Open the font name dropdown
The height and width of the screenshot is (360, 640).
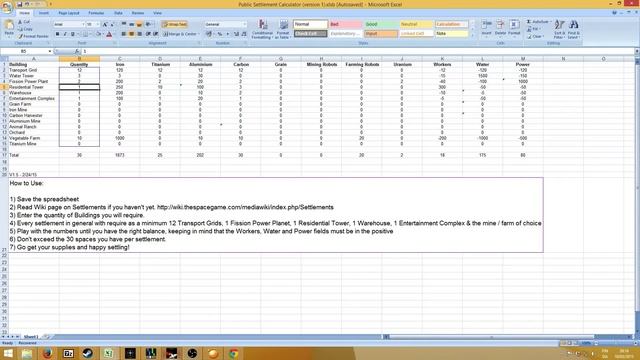pyautogui.click(x=83, y=24)
